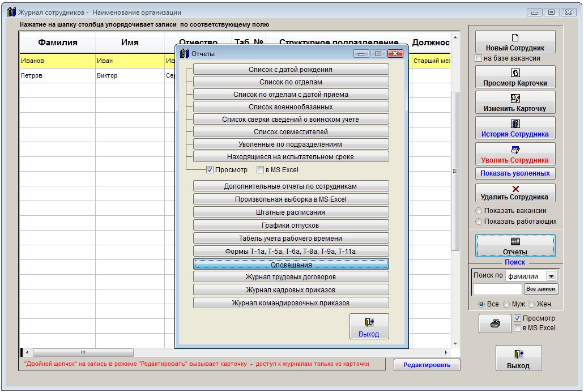Open Список по отделам report

(291, 82)
